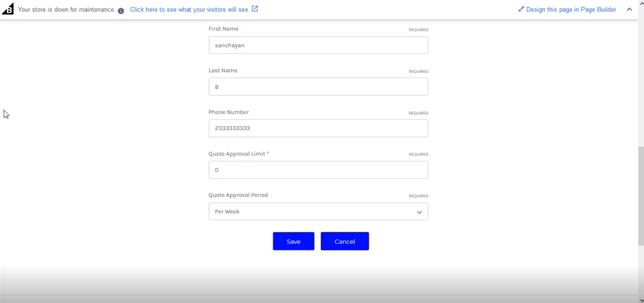The width and height of the screenshot is (644, 303).
Task: Click the Cancel button
Action: pyautogui.click(x=345, y=241)
